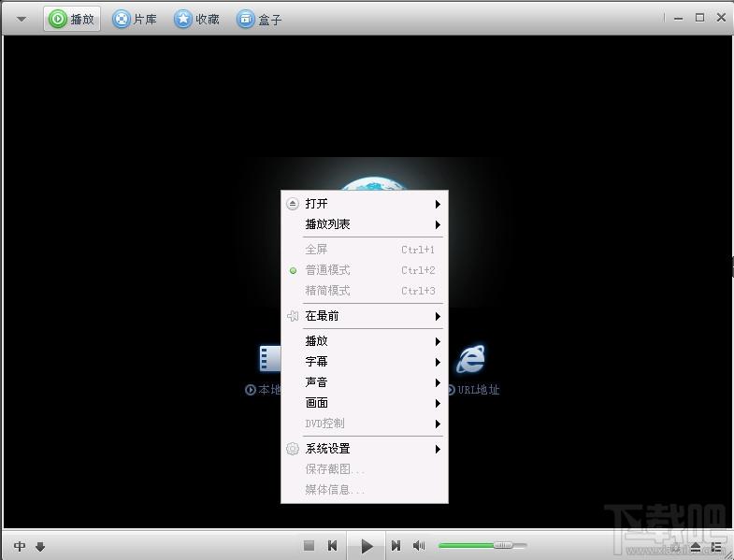
Task: Select 播放列表 in the context menu
Action: point(364,224)
